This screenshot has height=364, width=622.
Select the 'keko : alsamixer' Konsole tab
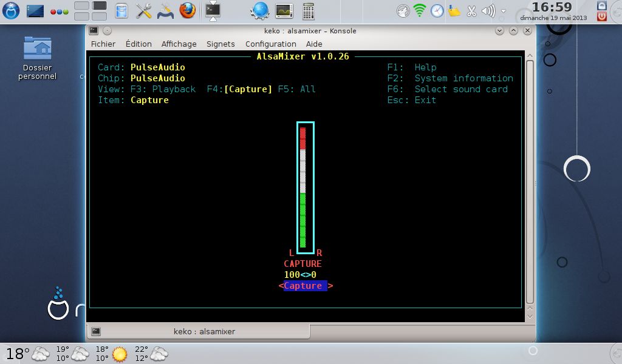click(x=199, y=331)
